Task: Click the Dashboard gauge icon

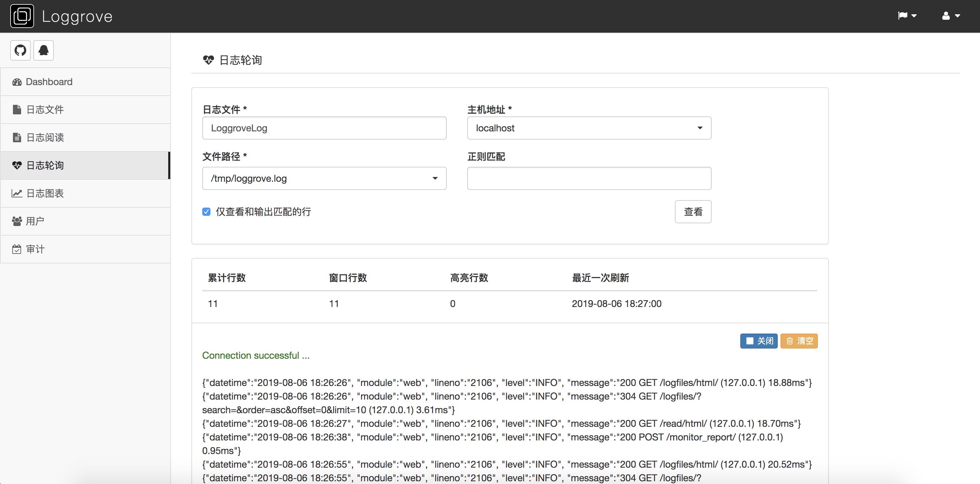Action: coord(17,82)
